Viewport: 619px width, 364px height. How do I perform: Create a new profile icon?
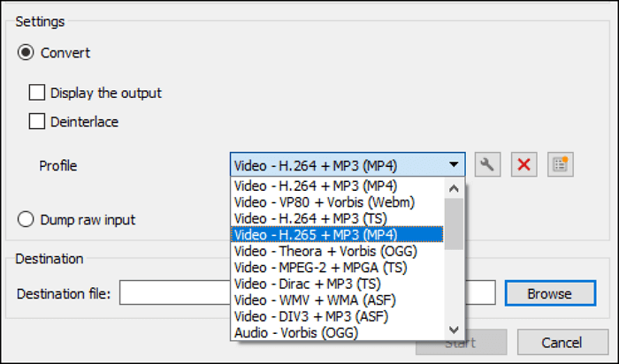559,164
